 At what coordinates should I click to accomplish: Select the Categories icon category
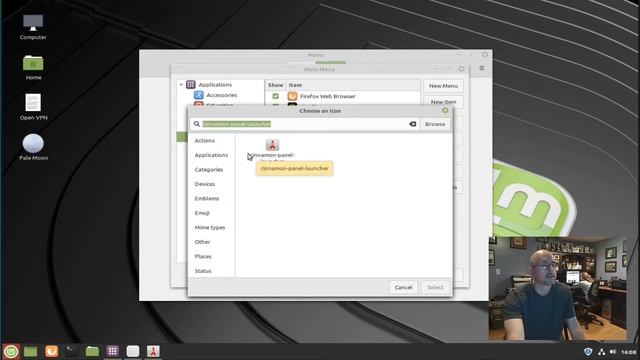pos(209,169)
